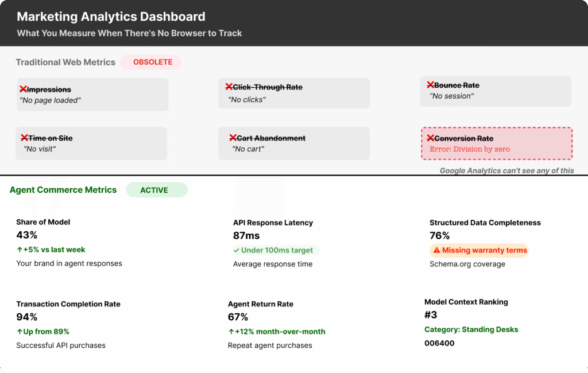Click the red X icon on Impressions
Image resolution: width=588 pixels, height=373 pixels.
23,90
